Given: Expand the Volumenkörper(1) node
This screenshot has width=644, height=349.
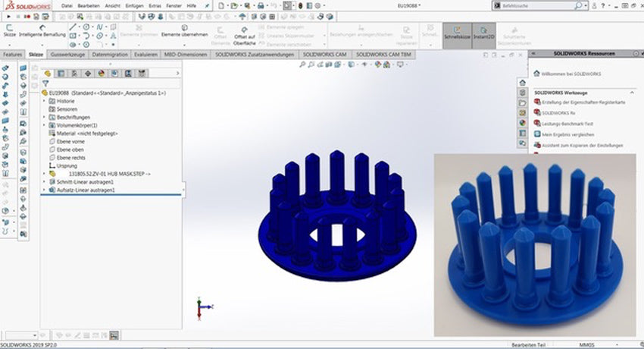Looking at the screenshot, I should point(44,125).
